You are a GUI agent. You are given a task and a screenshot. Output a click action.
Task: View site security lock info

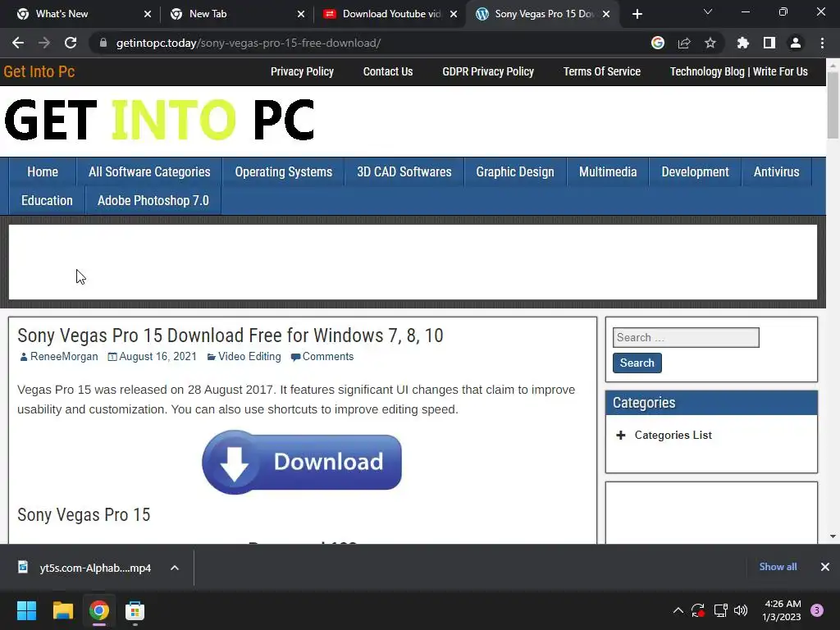103,43
